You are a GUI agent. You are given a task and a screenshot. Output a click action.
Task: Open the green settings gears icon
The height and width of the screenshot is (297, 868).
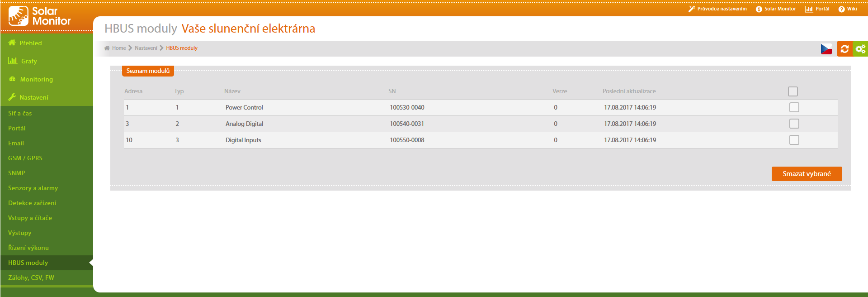point(860,49)
